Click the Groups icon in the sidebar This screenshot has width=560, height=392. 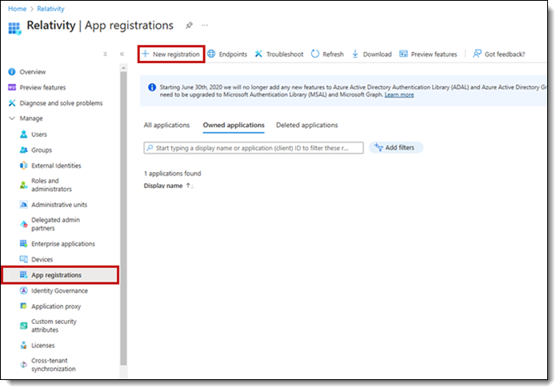23,150
